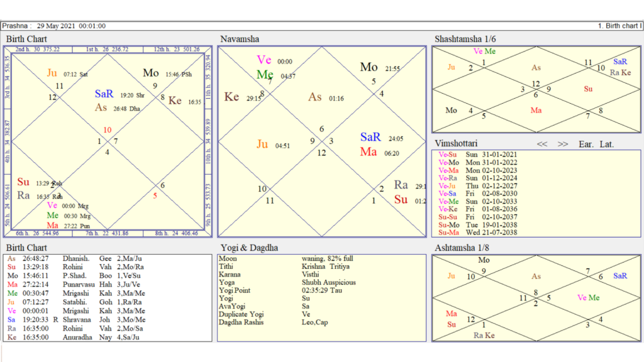Select the Ve-Ju dasha row dated 02-12-2027

(478, 186)
